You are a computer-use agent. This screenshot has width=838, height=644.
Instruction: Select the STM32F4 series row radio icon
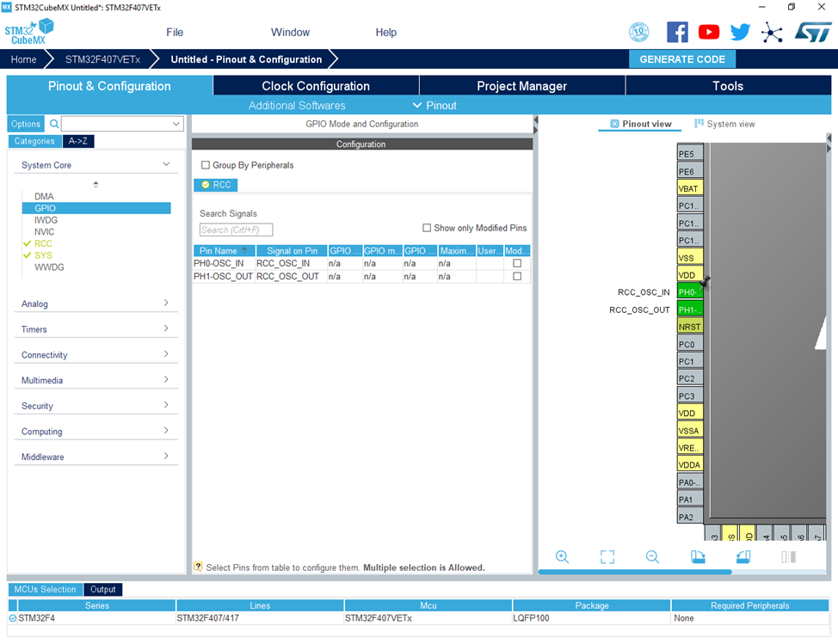coord(13,618)
